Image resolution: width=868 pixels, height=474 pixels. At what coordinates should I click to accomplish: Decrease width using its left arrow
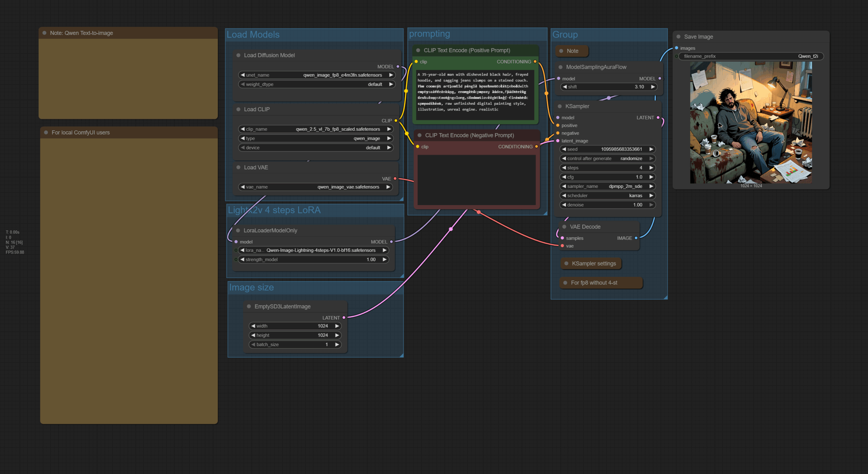tap(253, 326)
